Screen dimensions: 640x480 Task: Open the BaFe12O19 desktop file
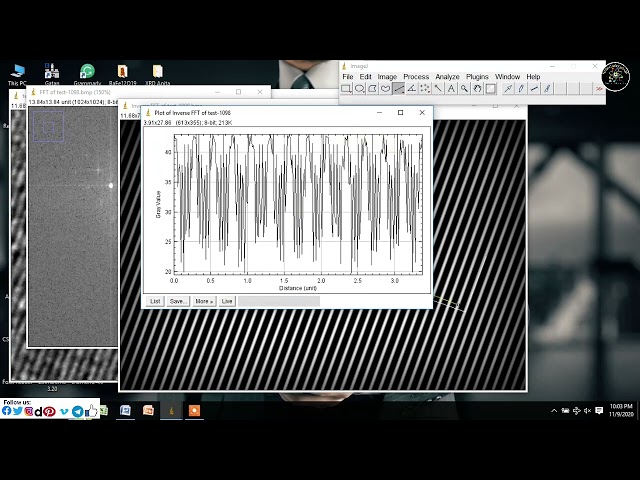(x=122, y=75)
